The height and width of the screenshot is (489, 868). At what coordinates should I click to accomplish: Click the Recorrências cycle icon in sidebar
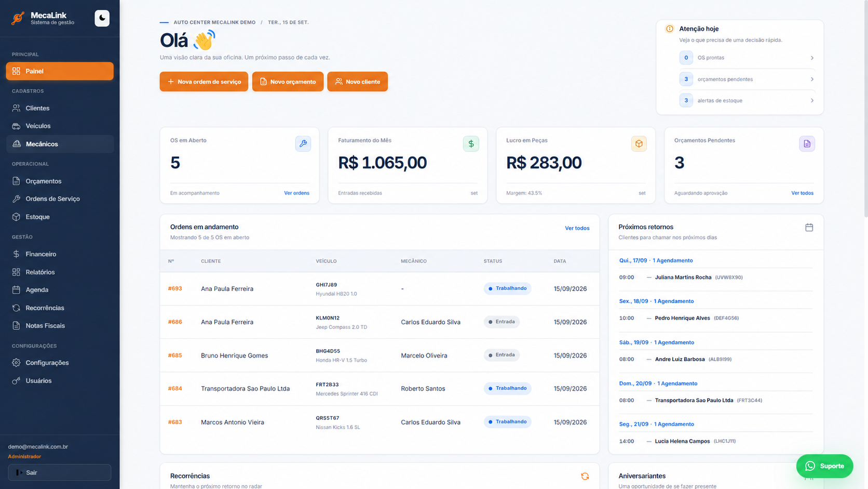16,308
